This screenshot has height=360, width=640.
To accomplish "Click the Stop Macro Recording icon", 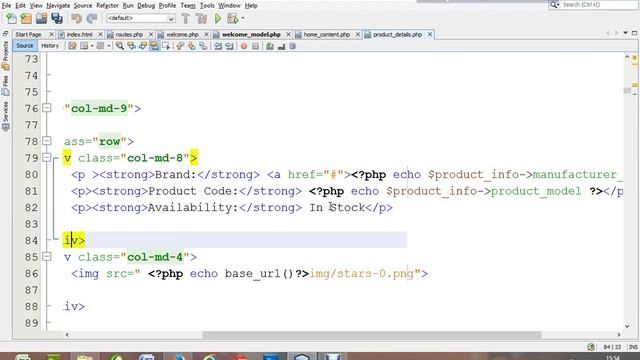I will click(x=255, y=46).
